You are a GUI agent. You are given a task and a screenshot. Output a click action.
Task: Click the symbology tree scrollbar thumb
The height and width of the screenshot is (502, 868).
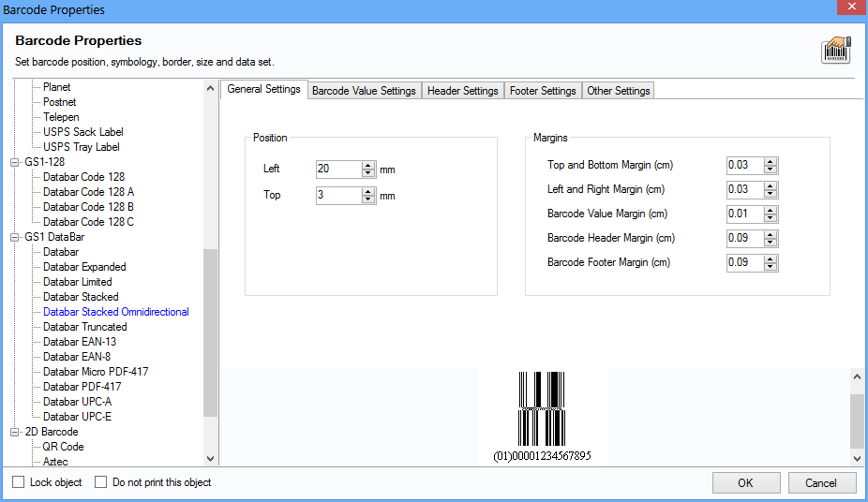[x=210, y=332]
